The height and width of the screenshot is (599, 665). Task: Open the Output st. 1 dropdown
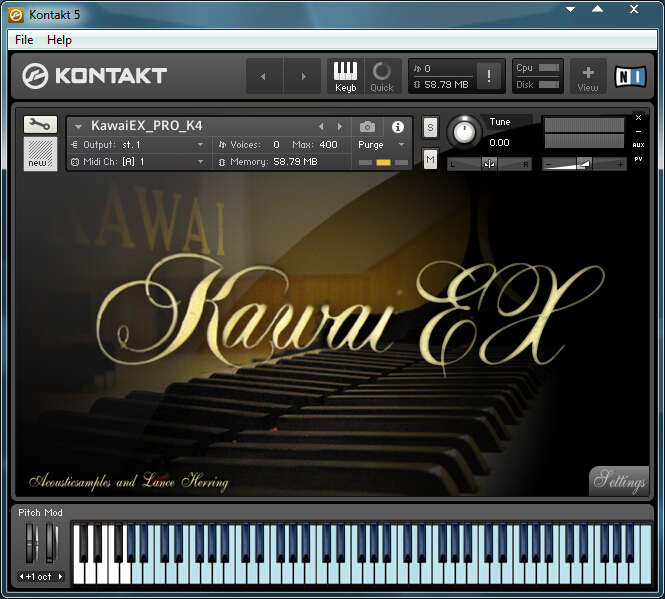pos(139,145)
